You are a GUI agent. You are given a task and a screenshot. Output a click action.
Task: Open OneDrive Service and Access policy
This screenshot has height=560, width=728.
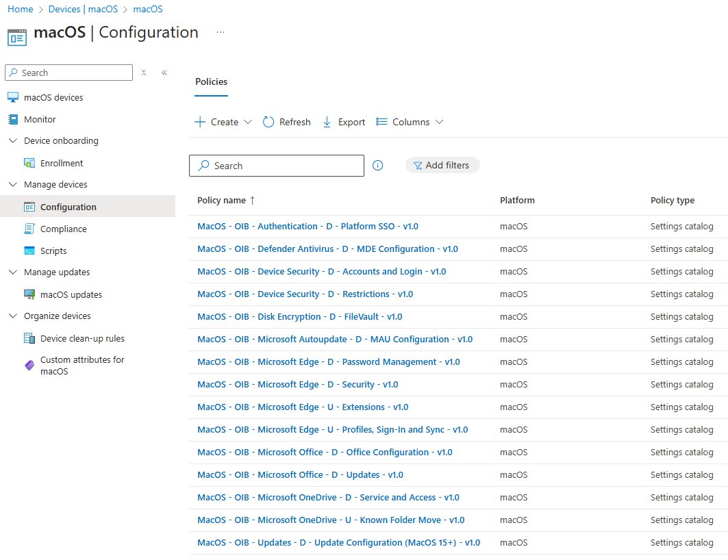328,498
